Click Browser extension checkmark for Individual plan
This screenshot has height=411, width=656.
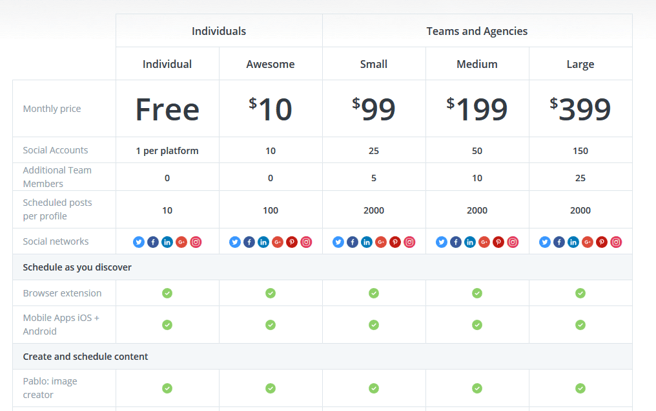[167, 293]
